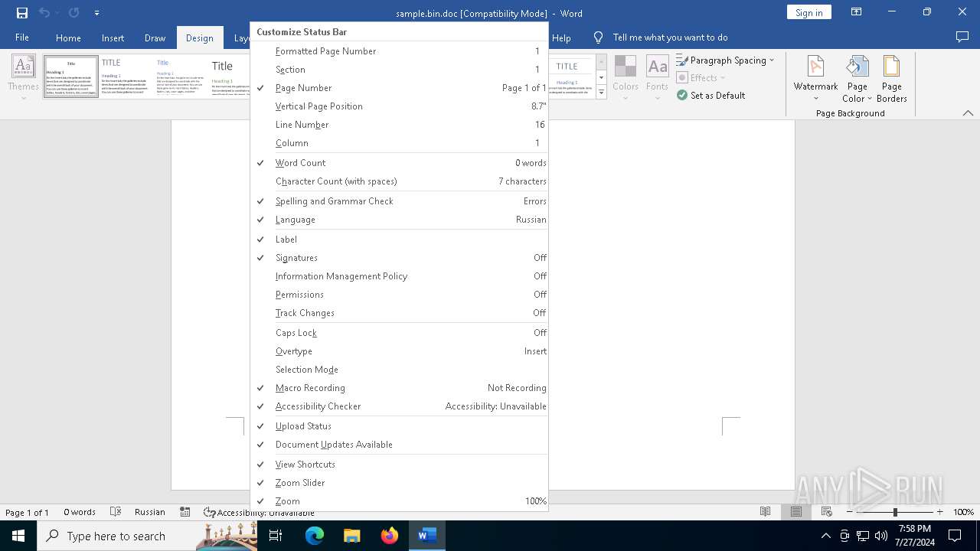This screenshot has width=980, height=551.
Task: Click macro recording icon in status bar
Action: 185,512
